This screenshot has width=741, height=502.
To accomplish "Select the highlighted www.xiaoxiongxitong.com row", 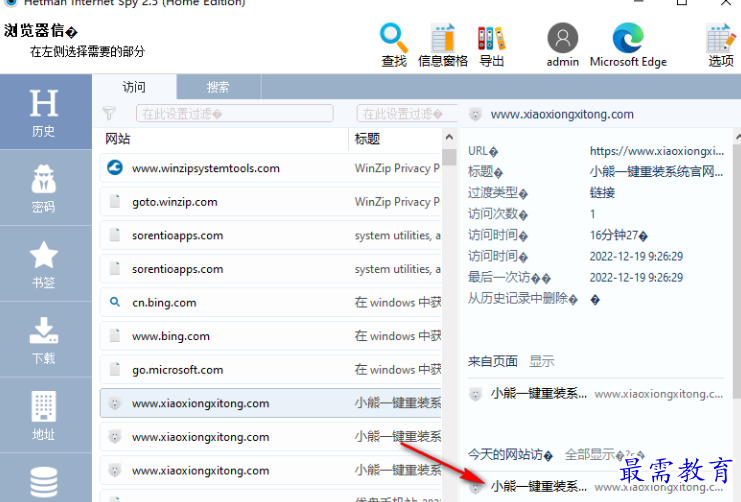I will tap(270, 403).
